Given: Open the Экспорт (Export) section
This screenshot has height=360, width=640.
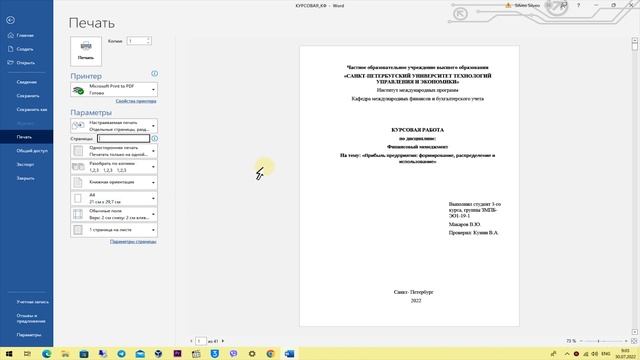Looking at the screenshot, I should [x=26, y=164].
